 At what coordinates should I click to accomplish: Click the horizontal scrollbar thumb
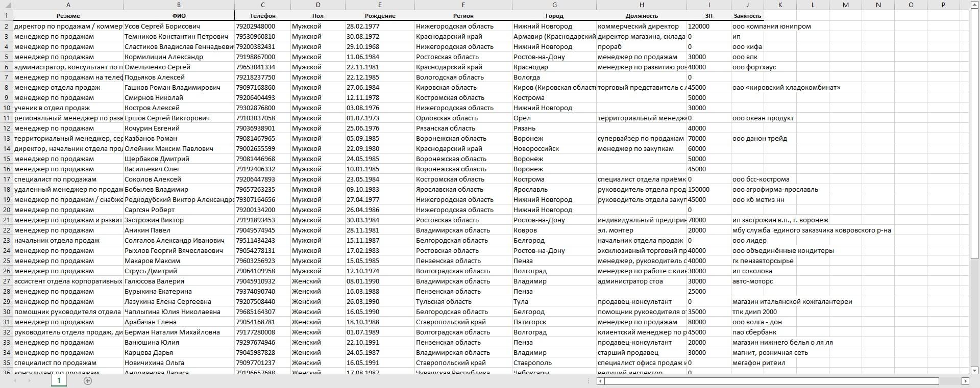772,381
